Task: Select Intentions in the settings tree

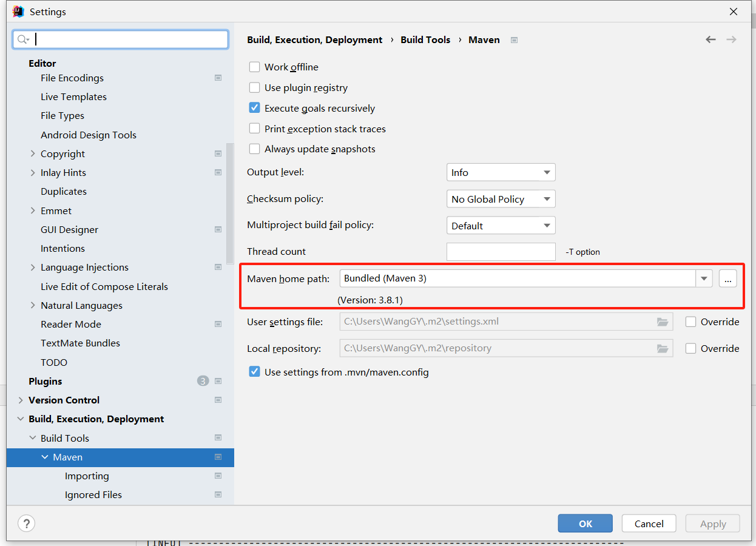Action: click(62, 248)
